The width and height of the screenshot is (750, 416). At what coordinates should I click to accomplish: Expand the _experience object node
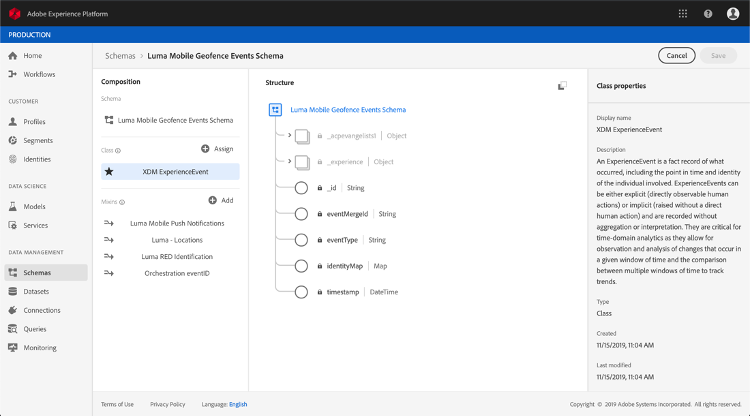tap(289, 161)
